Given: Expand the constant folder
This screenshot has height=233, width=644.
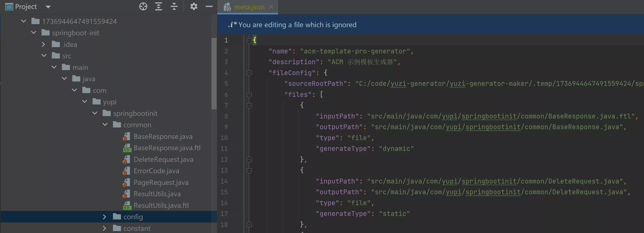Looking at the screenshot, I should coord(104,228).
